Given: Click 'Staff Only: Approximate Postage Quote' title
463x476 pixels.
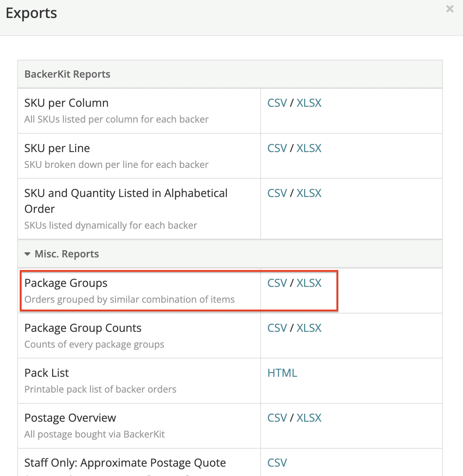Looking at the screenshot, I should click(125, 463).
